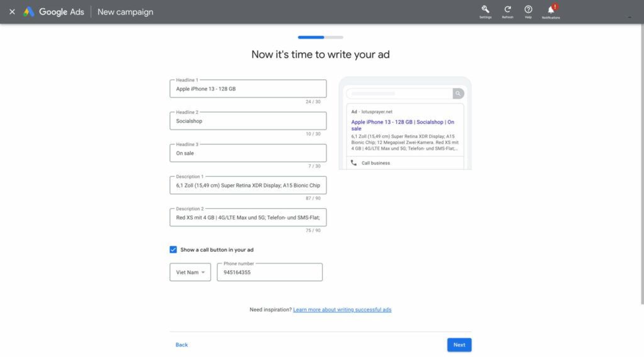
Task: Click the page vertical scrollbar
Action: (x=642, y=163)
